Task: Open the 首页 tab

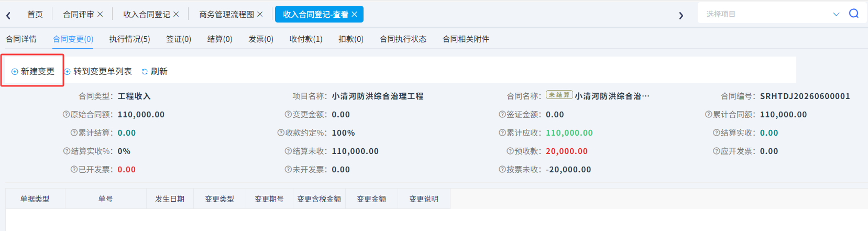Action: point(35,14)
